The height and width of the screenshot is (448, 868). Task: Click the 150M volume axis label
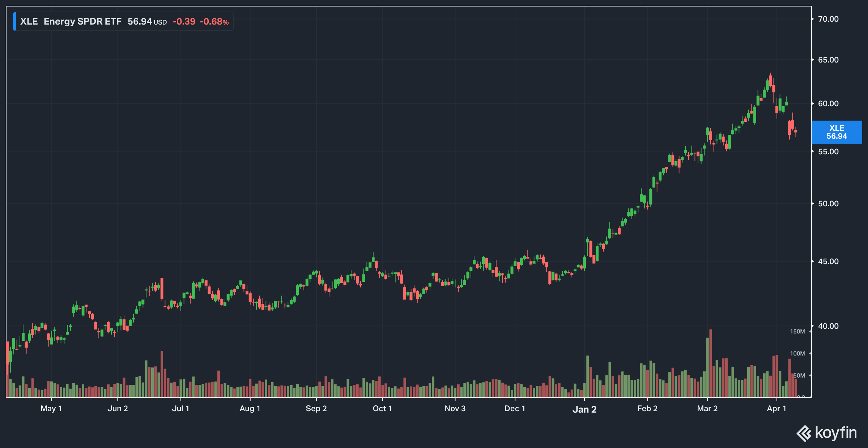[x=797, y=332]
